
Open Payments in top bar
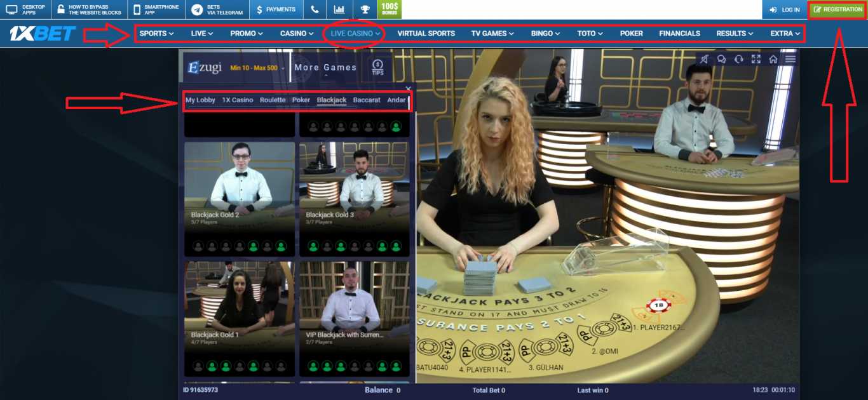[x=276, y=10]
